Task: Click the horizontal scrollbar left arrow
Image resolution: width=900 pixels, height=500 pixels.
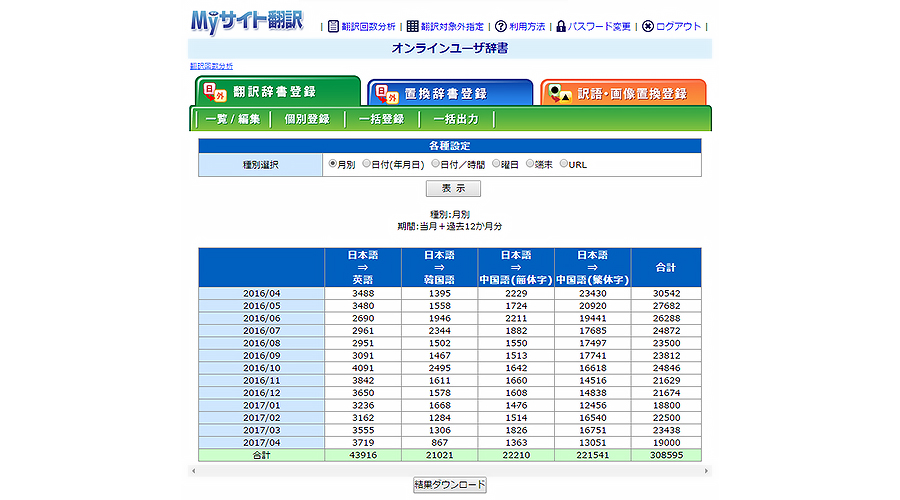Action: [193, 471]
